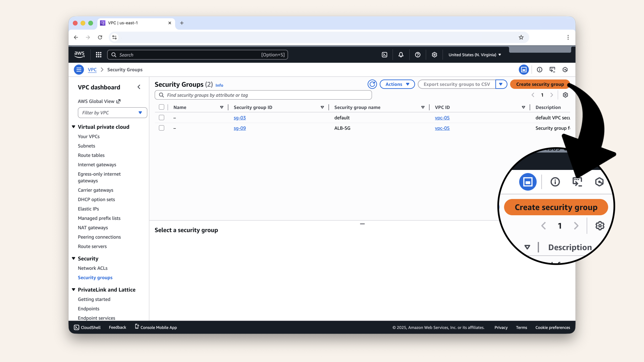The image size is (644, 362).
Task: Click the Create security group button
Action: pyautogui.click(x=540, y=84)
